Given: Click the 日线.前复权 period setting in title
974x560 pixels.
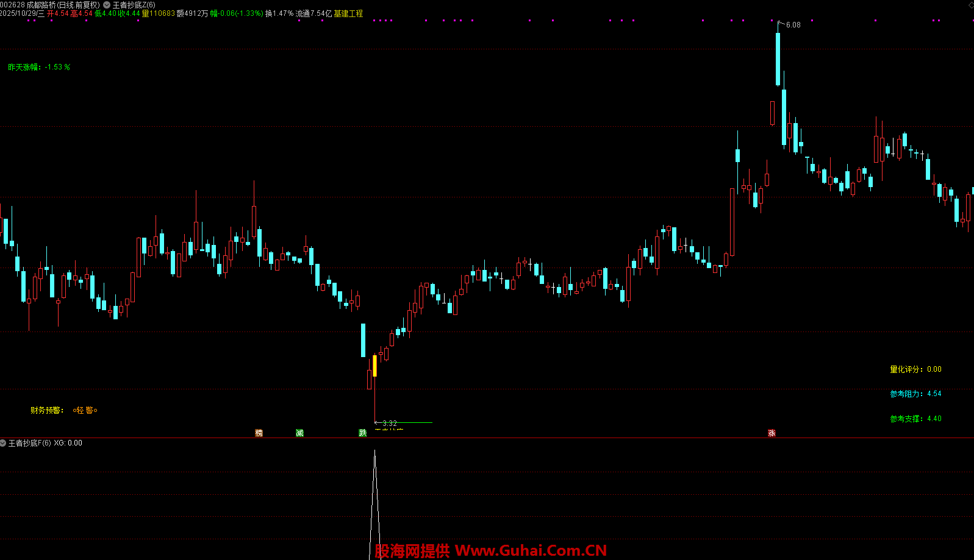Looking at the screenshot, I should coord(79,5).
